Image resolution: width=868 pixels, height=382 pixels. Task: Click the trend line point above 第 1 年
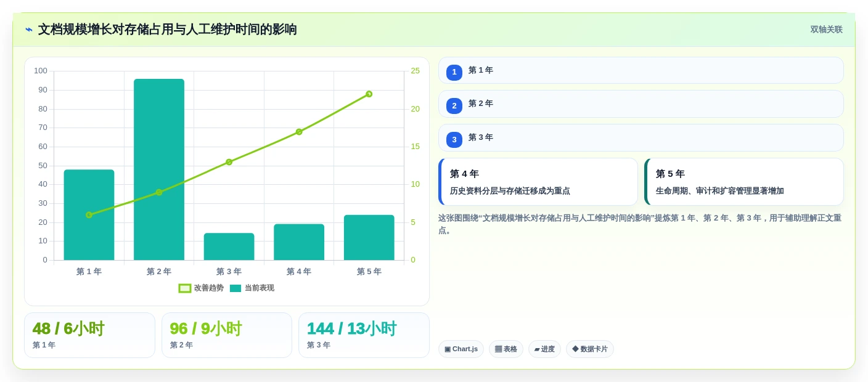[89, 215]
